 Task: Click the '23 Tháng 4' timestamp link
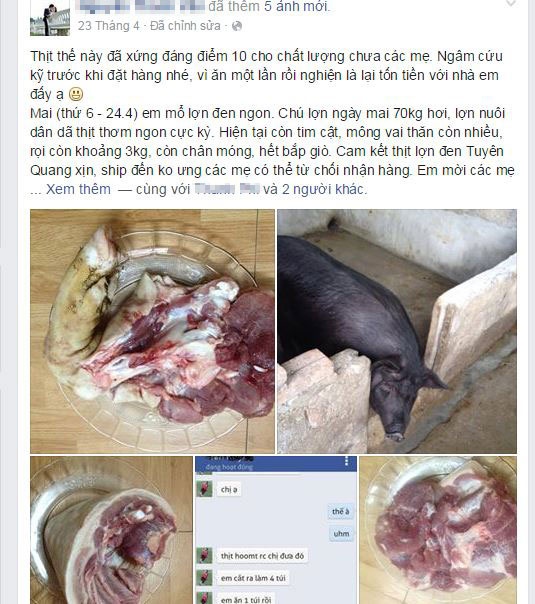tap(108, 26)
